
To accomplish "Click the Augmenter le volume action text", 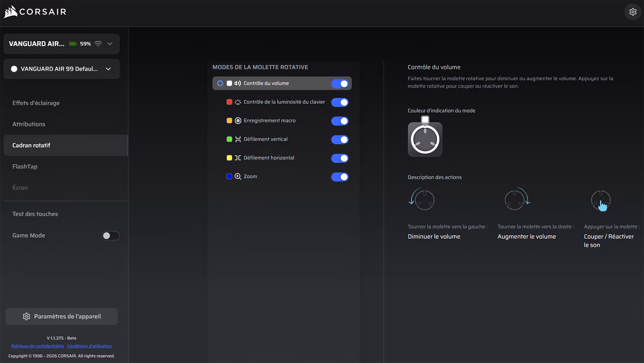I will coord(527,237).
